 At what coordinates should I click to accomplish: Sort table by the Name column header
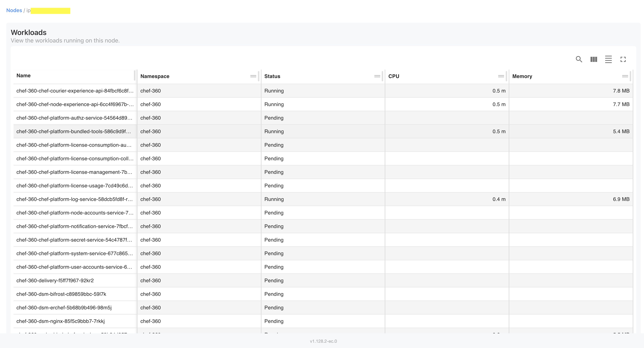click(23, 75)
